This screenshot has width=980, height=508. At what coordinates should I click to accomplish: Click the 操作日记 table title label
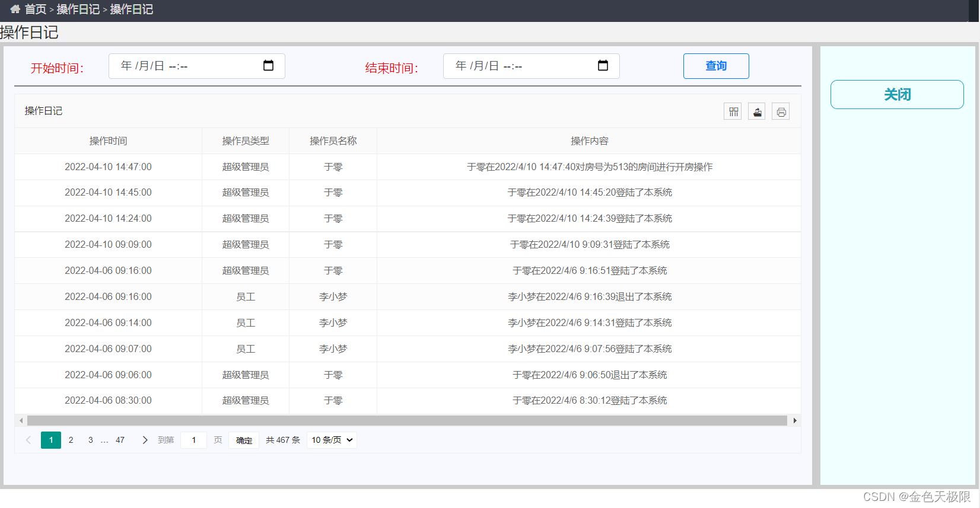43,111
